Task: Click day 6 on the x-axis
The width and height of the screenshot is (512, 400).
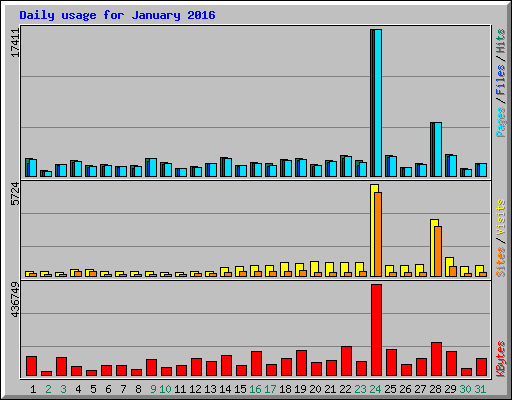Action: tap(108, 389)
